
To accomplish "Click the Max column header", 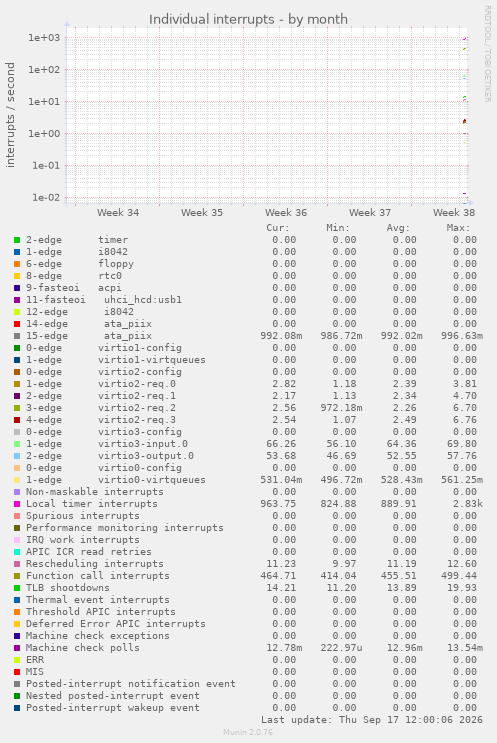I will (458, 228).
